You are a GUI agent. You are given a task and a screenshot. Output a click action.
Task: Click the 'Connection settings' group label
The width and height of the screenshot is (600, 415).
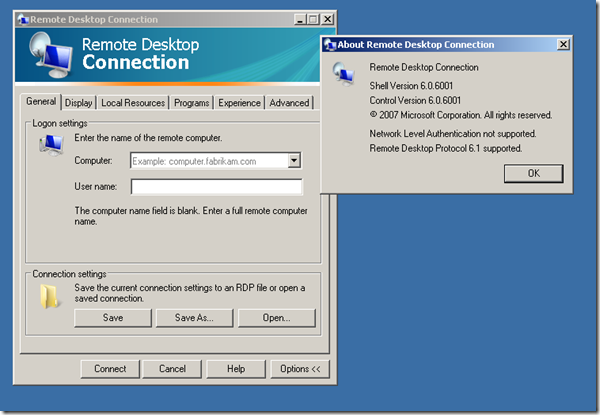click(69, 274)
